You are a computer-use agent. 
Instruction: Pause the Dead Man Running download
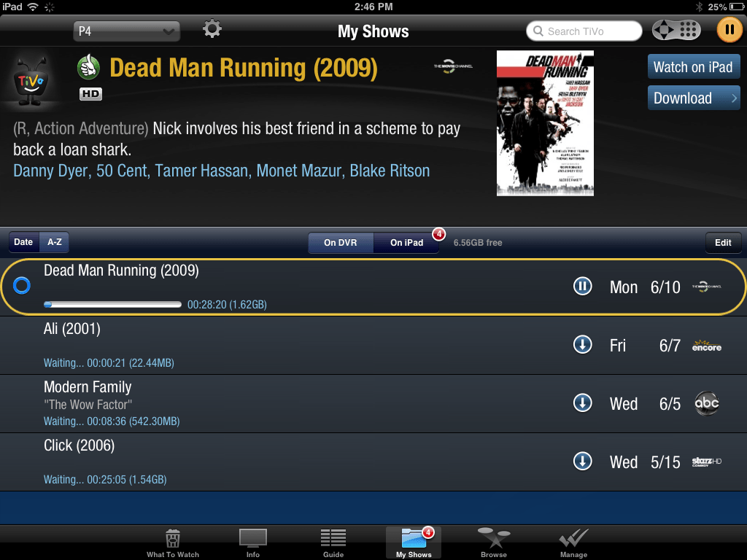coord(582,287)
